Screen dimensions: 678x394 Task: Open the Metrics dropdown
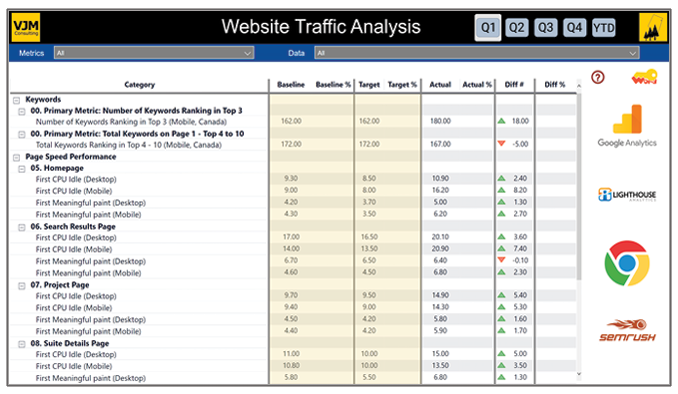[x=154, y=53]
